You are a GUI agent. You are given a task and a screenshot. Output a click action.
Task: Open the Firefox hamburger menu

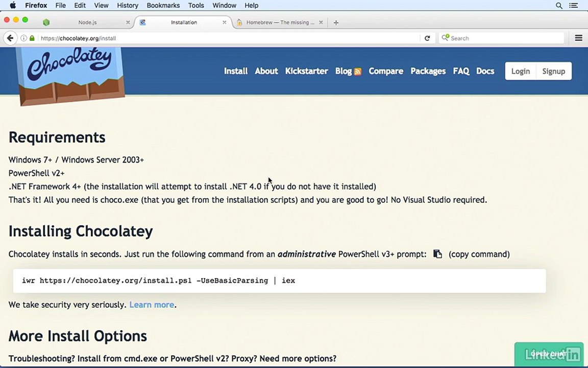579,38
